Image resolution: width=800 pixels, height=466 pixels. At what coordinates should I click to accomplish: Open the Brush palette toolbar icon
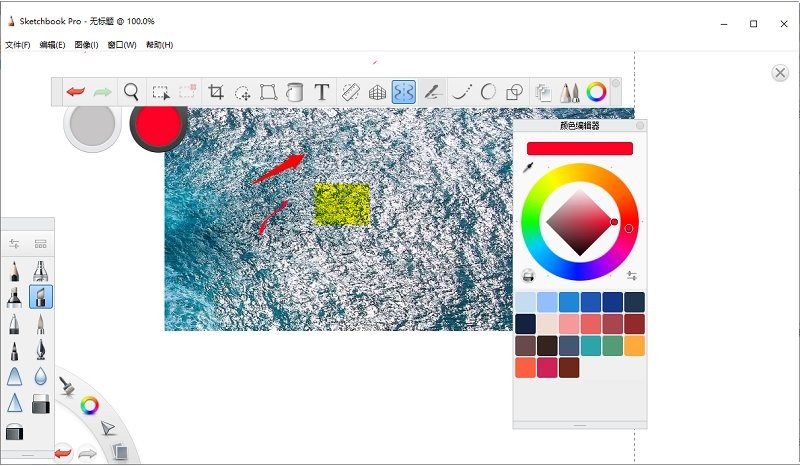(x=569, y=92)
